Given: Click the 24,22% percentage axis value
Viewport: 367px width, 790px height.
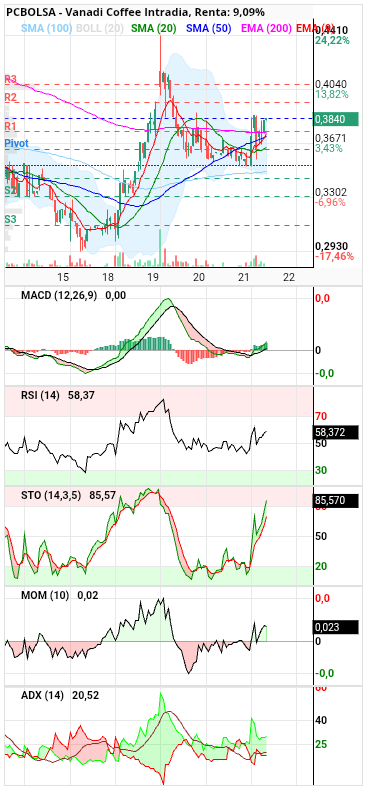Looking at the screenshot, I should pos(332,40).
